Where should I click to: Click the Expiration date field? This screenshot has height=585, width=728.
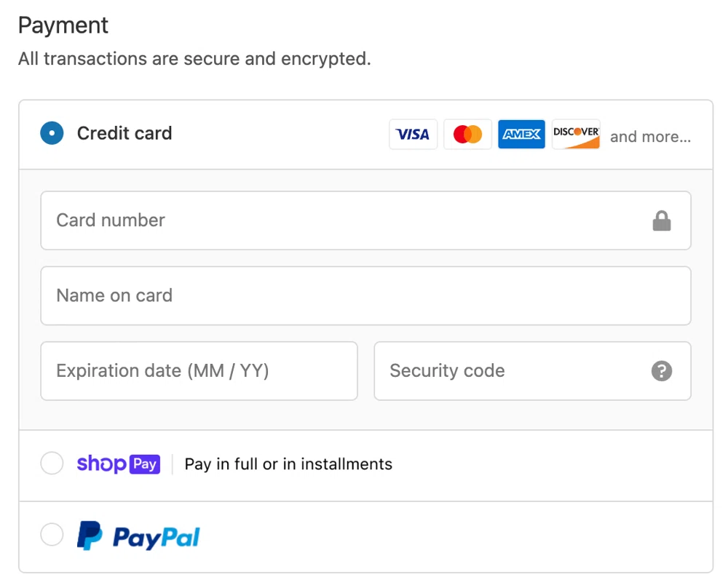tap(199, 371)
